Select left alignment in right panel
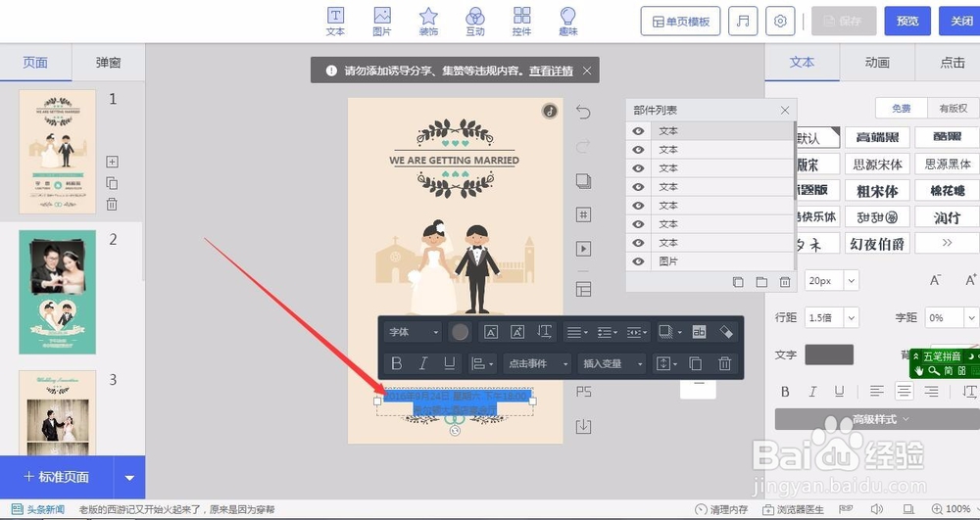Viewport: 980px width, 520px height. click(877, 392)
